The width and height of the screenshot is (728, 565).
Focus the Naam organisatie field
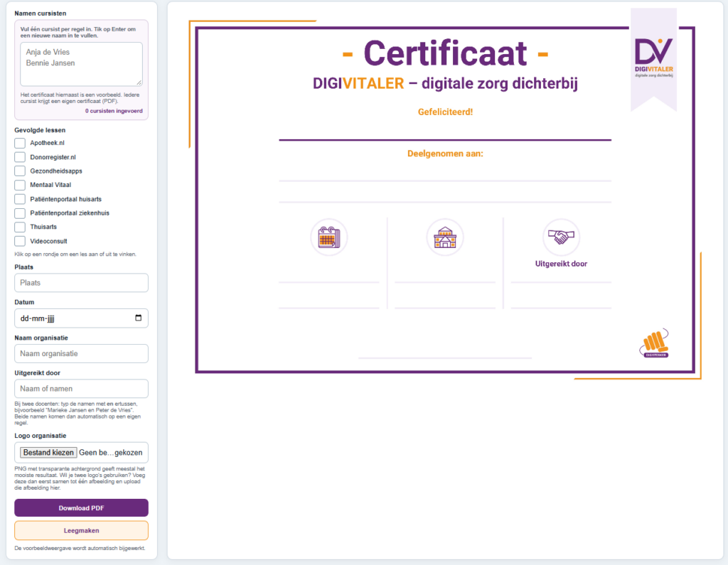tap(81, 353)
